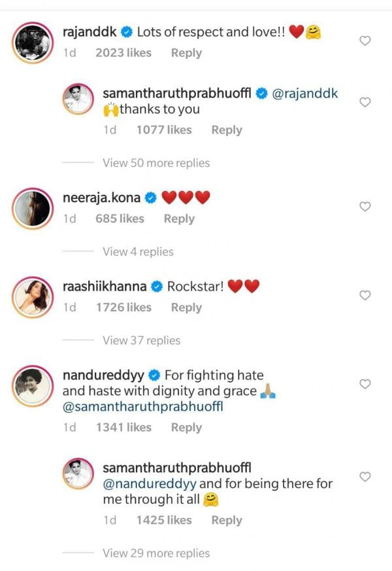
Task: Reply to rajanddk's comment
Action: pyautogui.click(x=186, y=53)
